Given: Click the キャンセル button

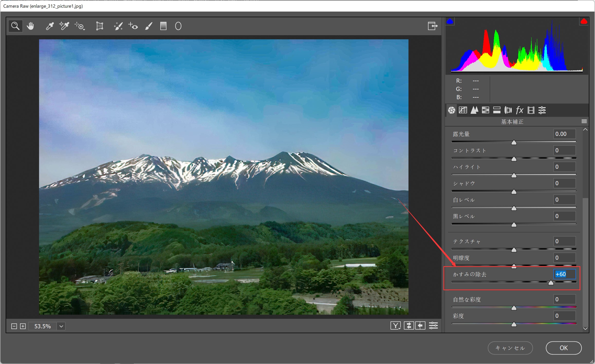Looking at the screenshot, I should point(510,348).
